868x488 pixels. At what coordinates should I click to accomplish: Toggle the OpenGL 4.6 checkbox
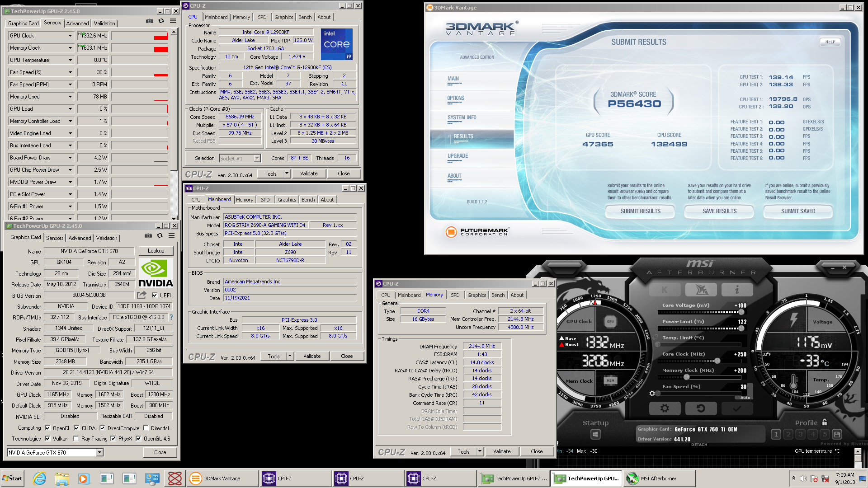[x=138, y=438]
